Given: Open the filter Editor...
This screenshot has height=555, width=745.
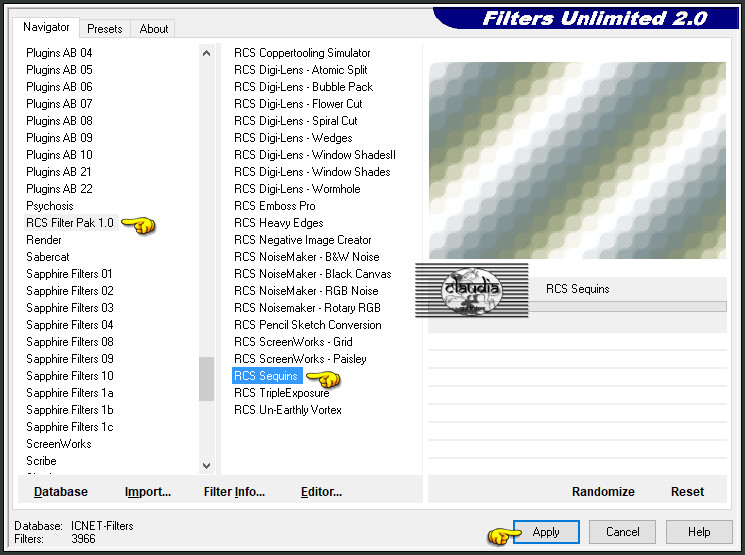Looking at the screenshot, I should [321, 491].
